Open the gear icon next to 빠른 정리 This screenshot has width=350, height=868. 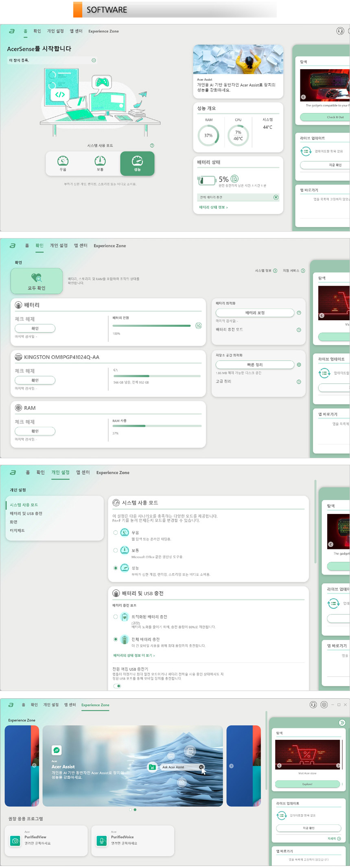299,365
